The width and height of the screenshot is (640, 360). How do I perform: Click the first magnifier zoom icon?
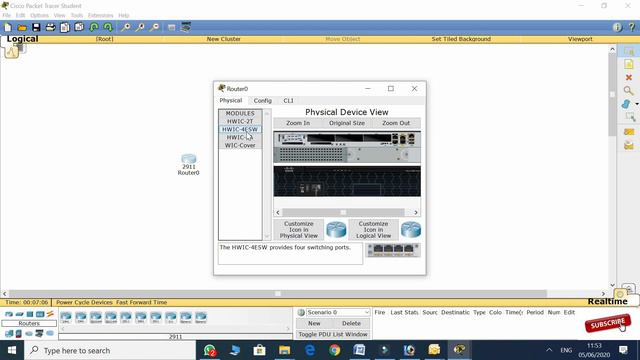pos(126,27)
